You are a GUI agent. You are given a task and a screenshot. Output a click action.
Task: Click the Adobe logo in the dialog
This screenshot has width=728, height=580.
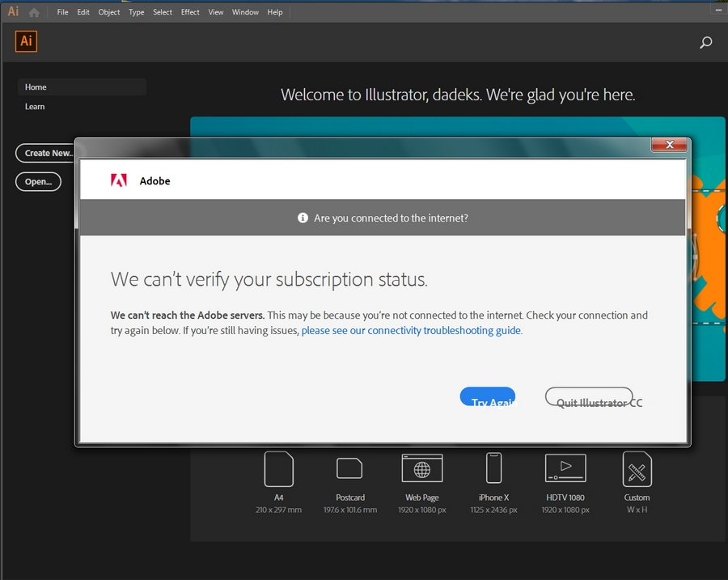click(119, 180)
